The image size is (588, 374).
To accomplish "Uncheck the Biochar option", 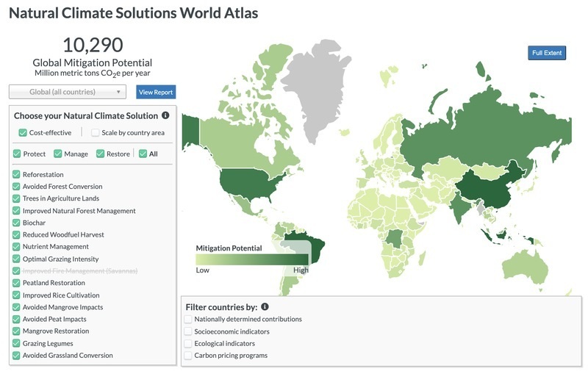I will 16,223.
